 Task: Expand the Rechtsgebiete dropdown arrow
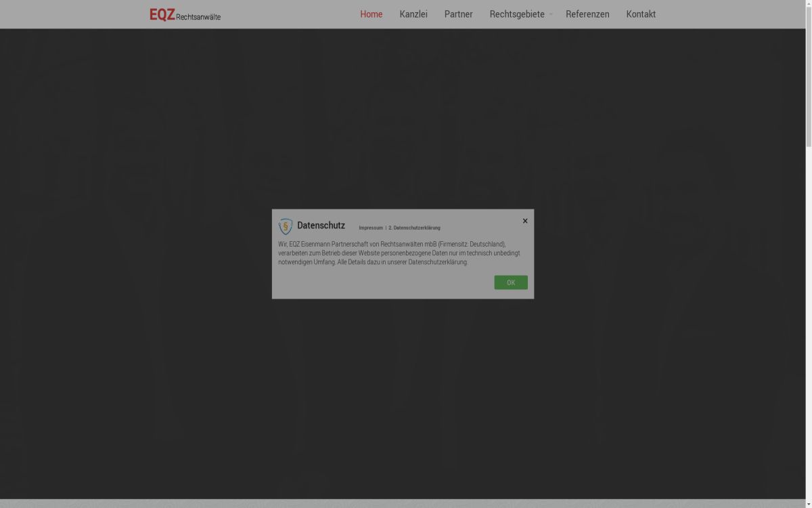(x=551, y=15)
